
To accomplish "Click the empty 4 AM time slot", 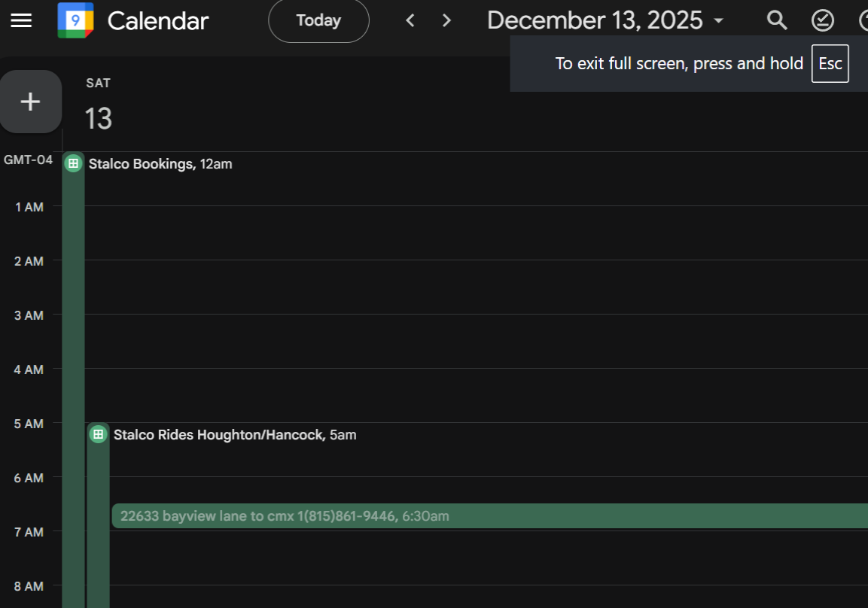I will pos(476,395).
